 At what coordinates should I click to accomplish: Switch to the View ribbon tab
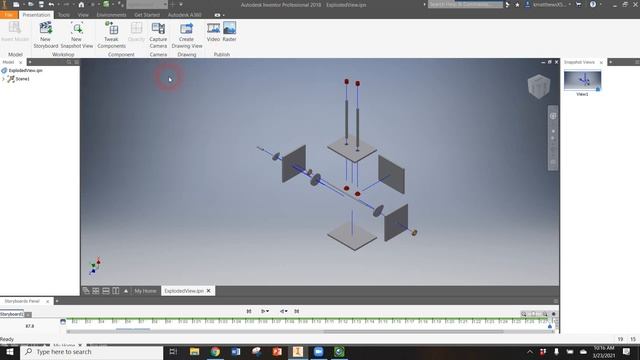[x=83, y=15]
